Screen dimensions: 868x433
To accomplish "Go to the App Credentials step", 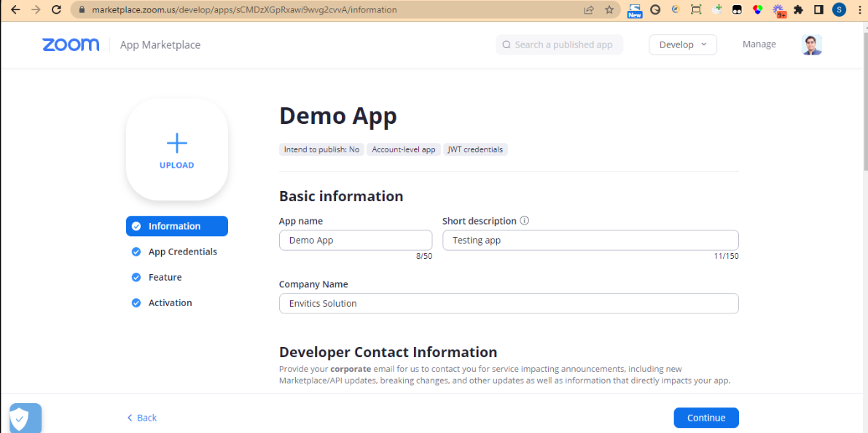I will (x=182, y=251).
